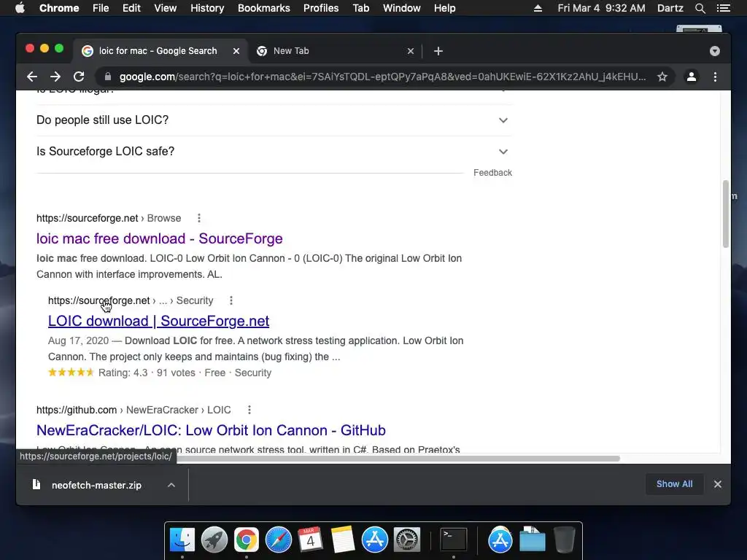This screenshot has width=747, height=560.
Task: Close the New Tab tab
Action: pos(411,51)
